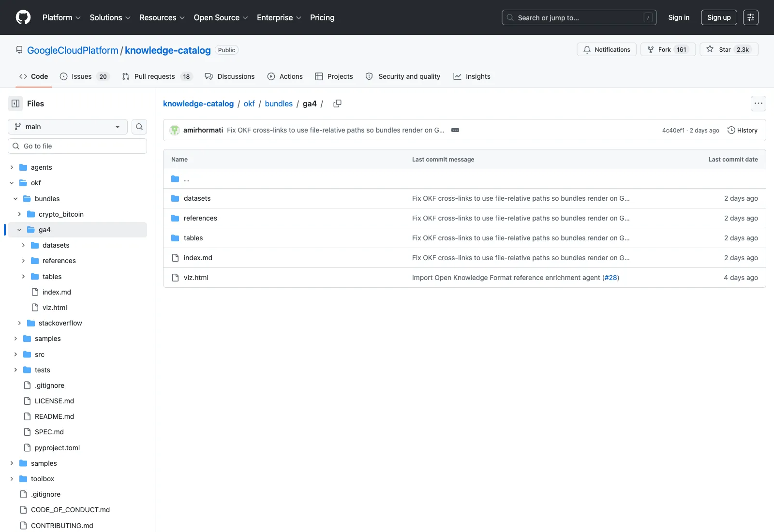Expand crypto_bitcoin folder in tree
774x532 pixels.
point(19,214)
